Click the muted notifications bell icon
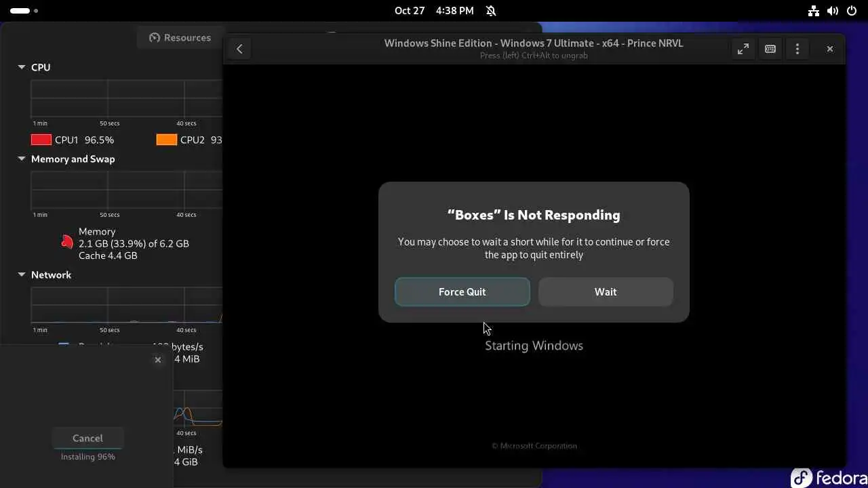 [491, 11]
